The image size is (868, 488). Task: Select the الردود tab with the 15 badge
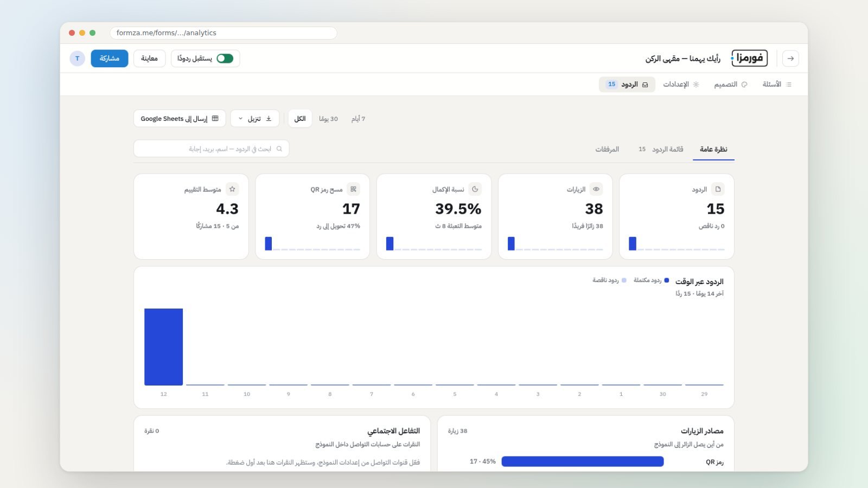627,85
